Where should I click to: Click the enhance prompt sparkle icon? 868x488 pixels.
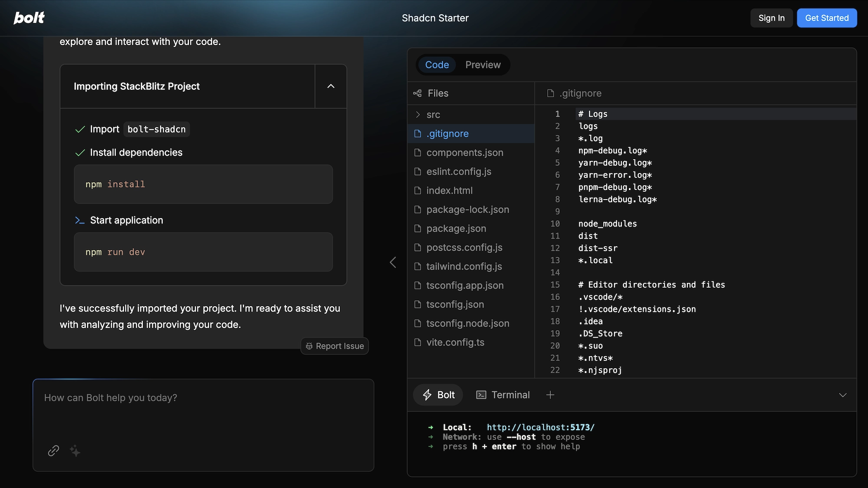point(75,451)
